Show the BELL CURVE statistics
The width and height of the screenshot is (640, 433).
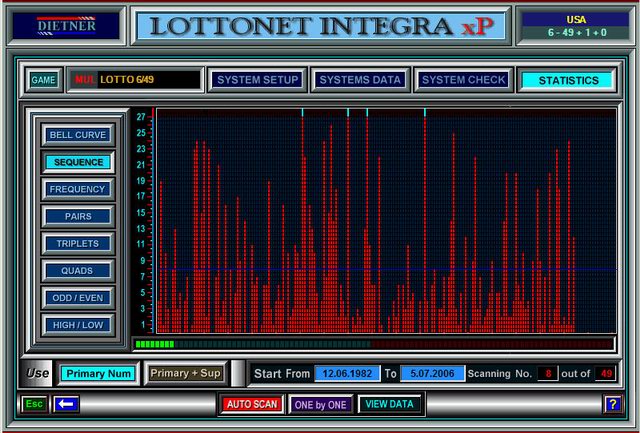click(78, 134)
